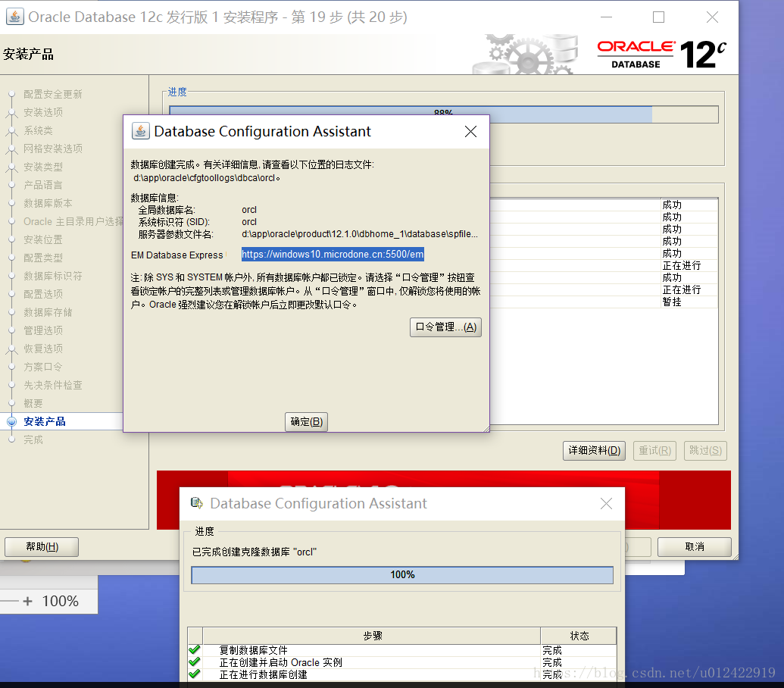Click the spfile server parameter file path

pyautogui.click(x=360, y=234)
